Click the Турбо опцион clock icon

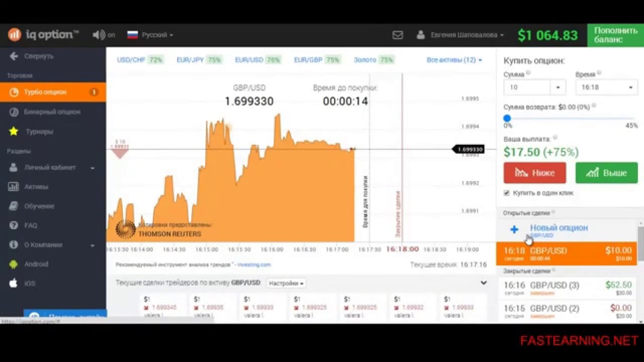pos(14,92)
